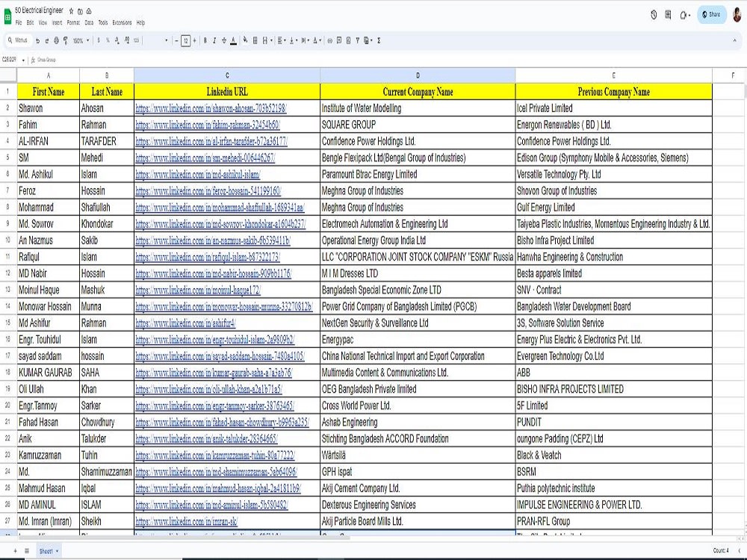Toggle italic formatting
747x560 pixels.
(214, 41)
